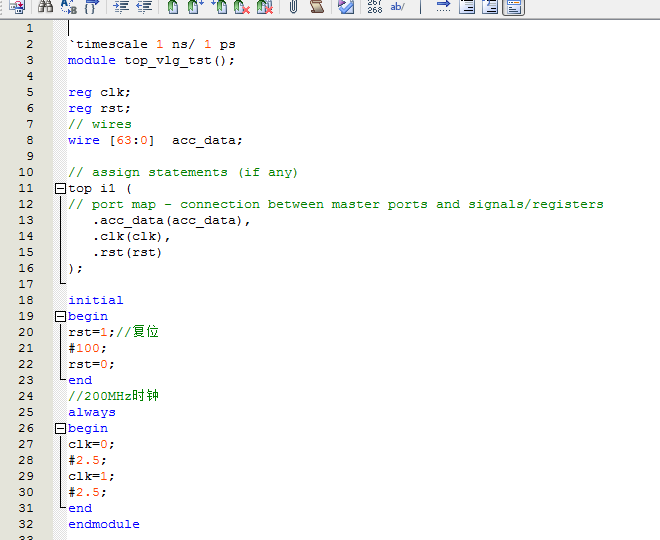Click '#2.5;' on line 30
The width and height of the screenshot is (660, 540).
[x=88, y=492]
